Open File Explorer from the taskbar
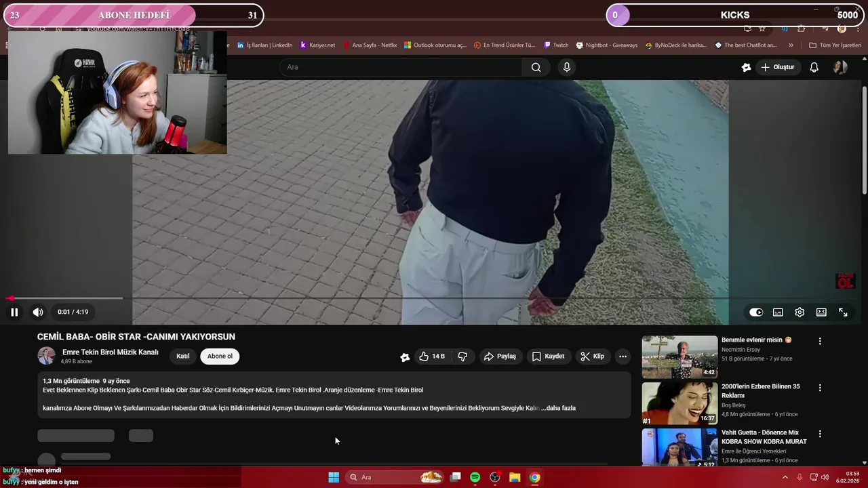The height and width of the screenshot is (488, 868). tap(515, 477)
